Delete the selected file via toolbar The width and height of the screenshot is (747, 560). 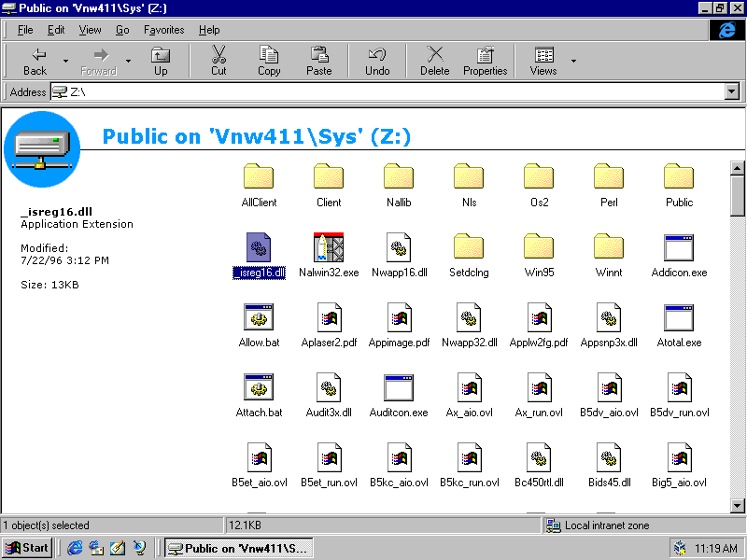coord(434,62)
